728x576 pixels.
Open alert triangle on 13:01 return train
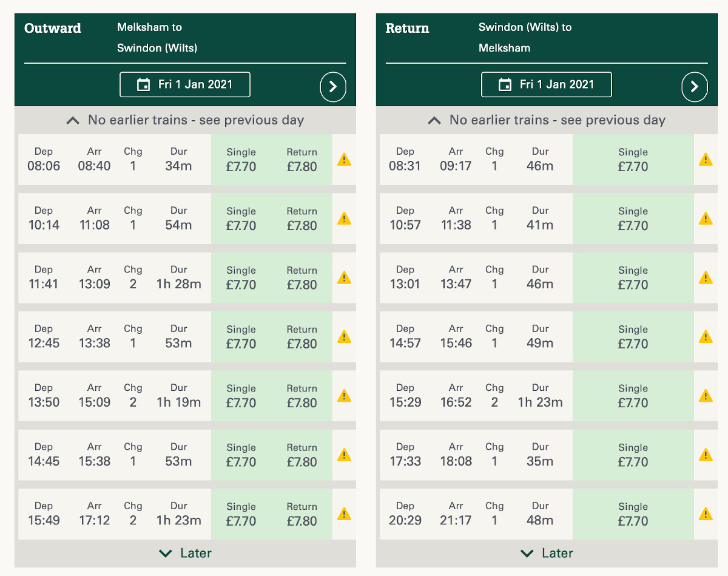pyautogui.click(x=706, y=277)
